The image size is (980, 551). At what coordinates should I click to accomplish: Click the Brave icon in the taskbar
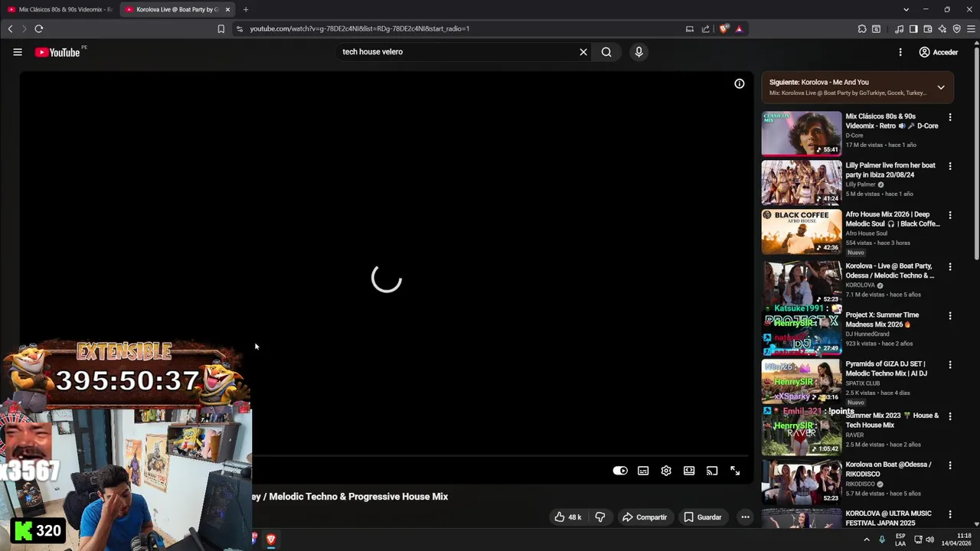270,539
